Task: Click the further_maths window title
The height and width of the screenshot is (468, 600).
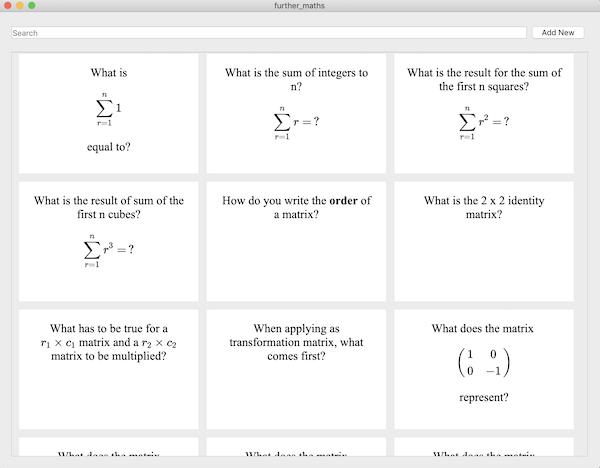Action: click(299, 6)
